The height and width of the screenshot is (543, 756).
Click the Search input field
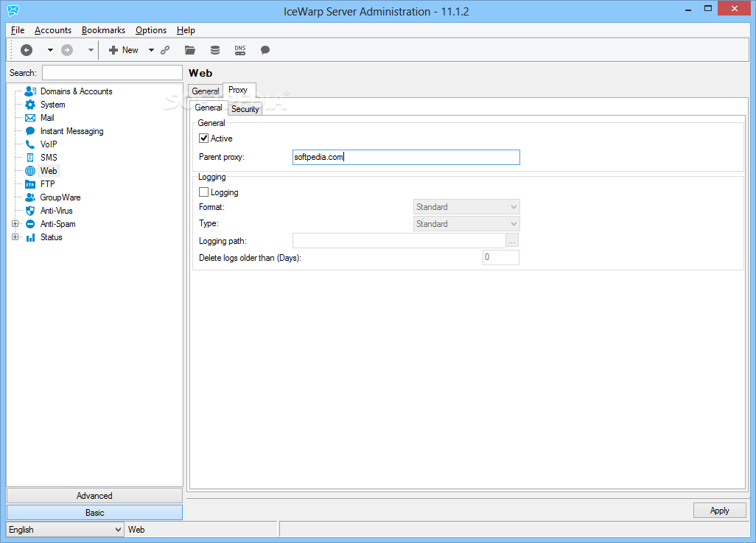click(112, 73)
